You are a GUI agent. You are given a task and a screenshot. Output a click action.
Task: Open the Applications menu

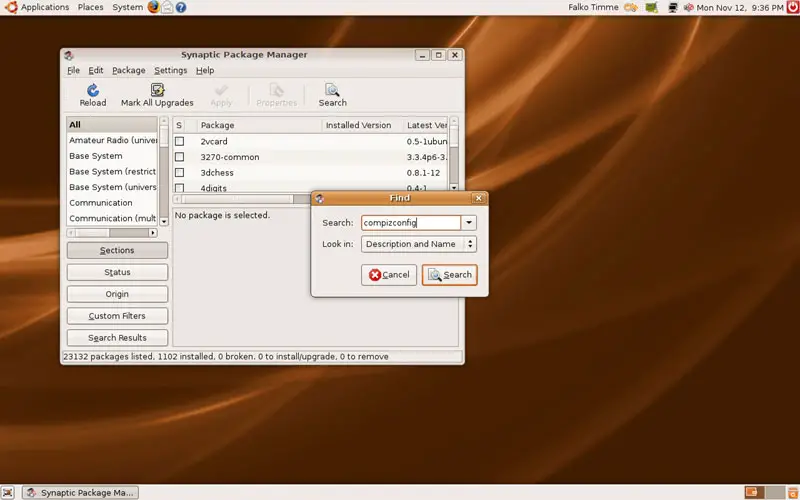tap(45, 7)
